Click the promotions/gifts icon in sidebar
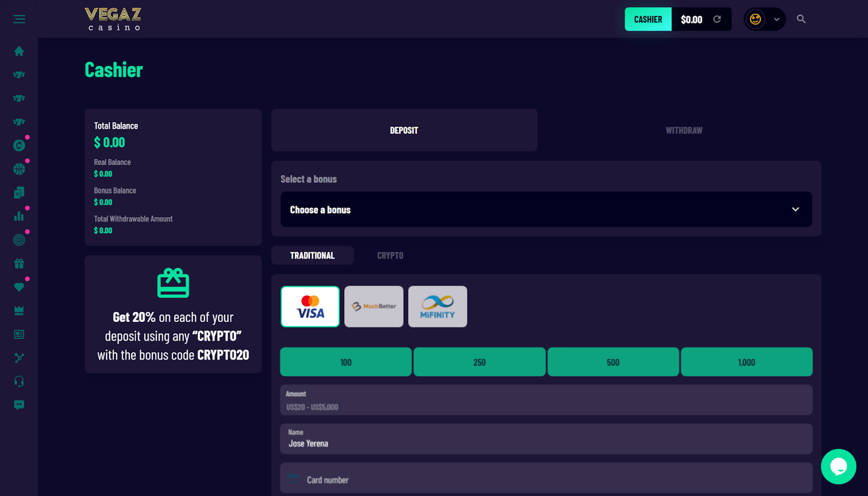This screenshot has width=868, height=496. [x=19, y=263]
